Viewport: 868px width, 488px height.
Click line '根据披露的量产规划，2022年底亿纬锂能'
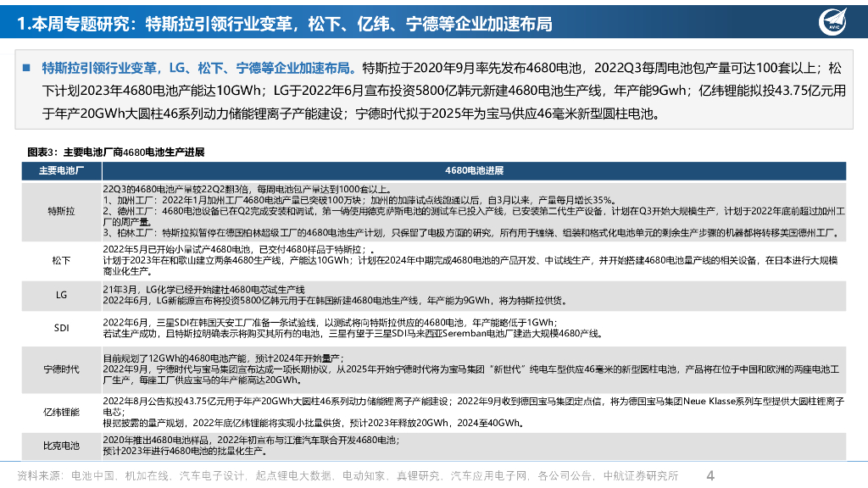(x=314, y=424)
